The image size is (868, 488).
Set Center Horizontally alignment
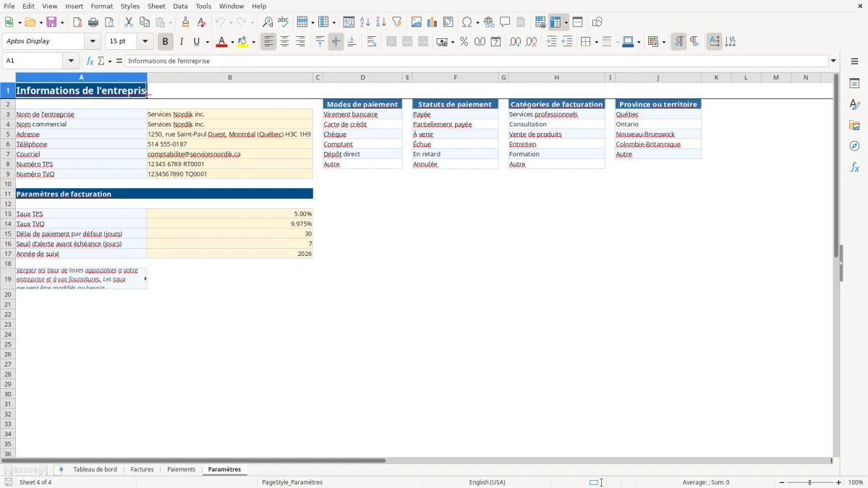285,42
